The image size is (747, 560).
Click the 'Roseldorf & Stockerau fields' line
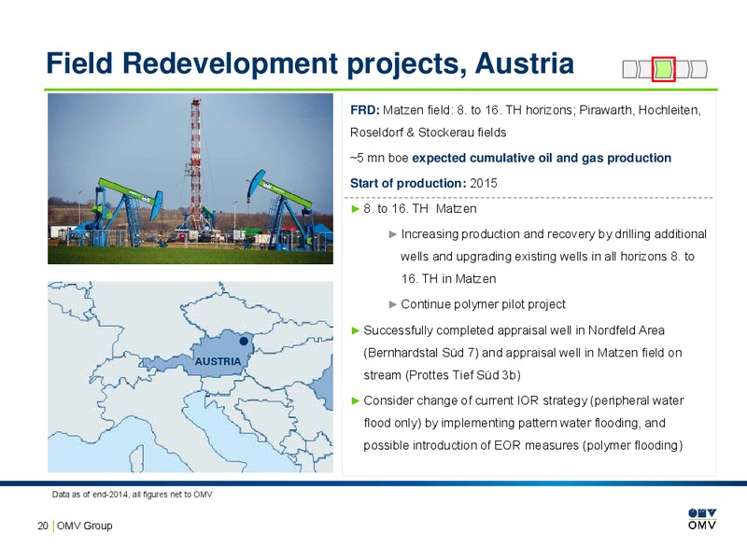pos(428,133)
